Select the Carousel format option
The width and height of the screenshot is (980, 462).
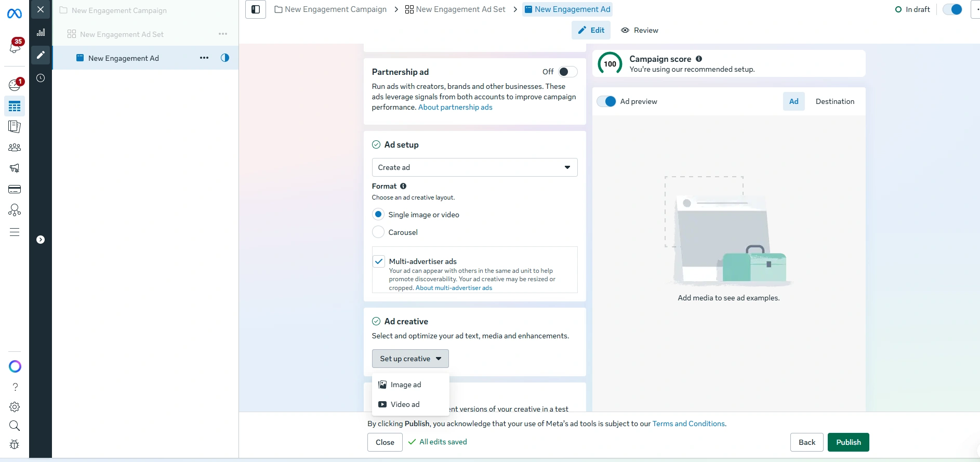[378, 232]
